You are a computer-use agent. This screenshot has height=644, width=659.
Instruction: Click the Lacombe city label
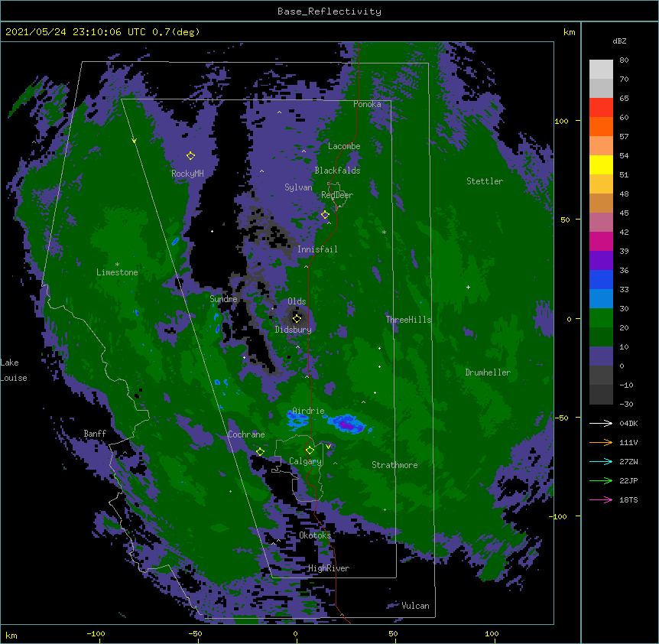[x=344, y=146]
